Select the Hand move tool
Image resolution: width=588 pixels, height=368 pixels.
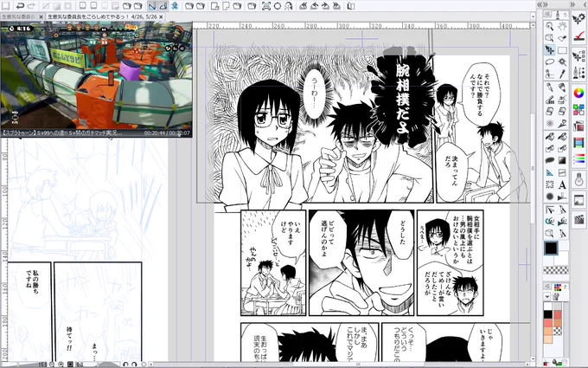click(x=562, y=26)
